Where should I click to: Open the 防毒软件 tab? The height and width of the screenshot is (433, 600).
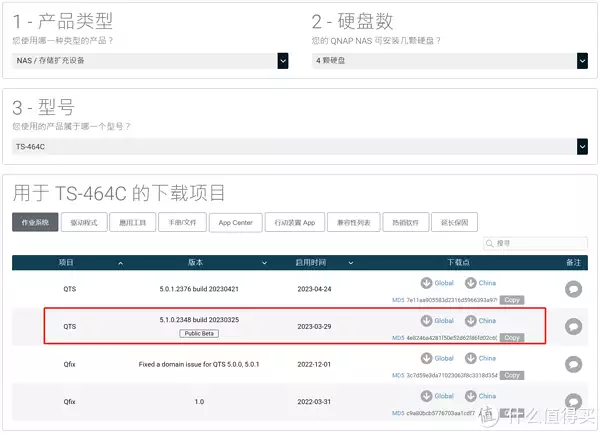pos(405,222)
